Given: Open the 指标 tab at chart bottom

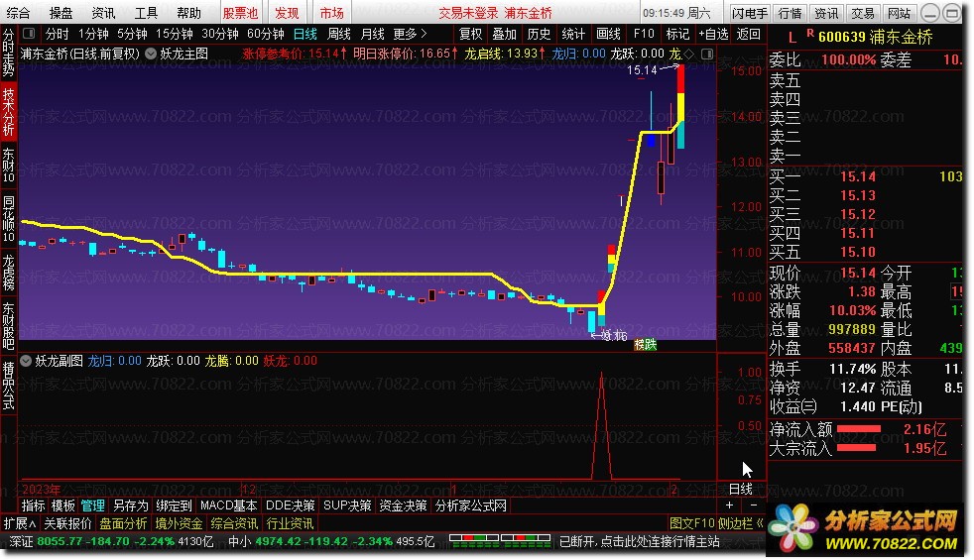Looking at the screenshot, I should coord(33,505).
